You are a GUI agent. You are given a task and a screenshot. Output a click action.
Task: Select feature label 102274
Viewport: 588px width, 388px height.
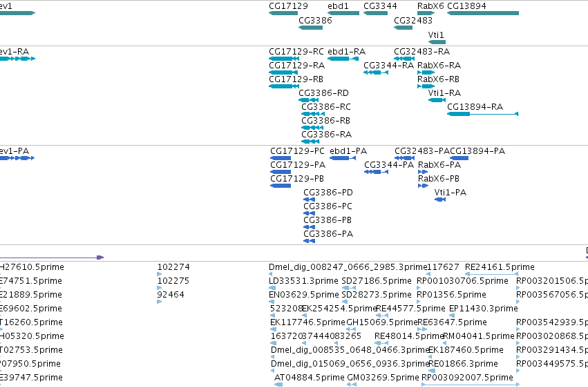pos(173,267)
